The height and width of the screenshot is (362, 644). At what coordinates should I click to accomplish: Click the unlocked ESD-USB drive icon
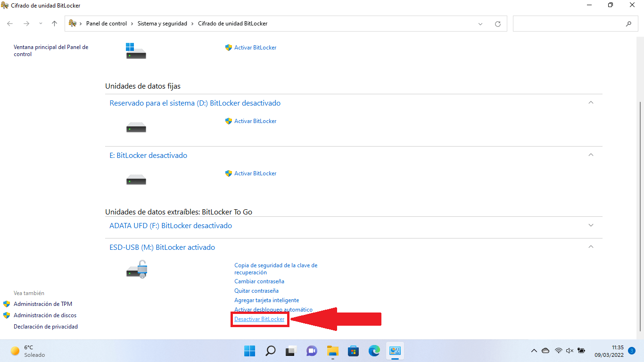(x=137, y=269)
